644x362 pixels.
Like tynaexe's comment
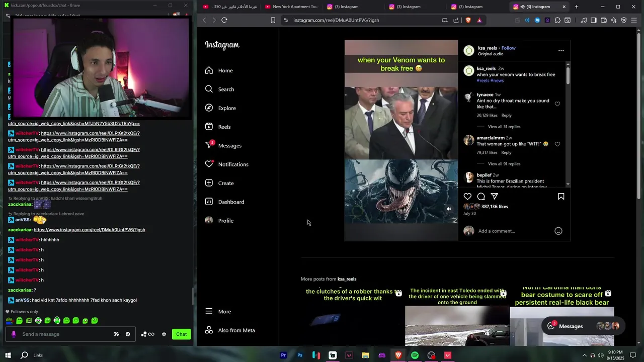click(x=557, y=104)
